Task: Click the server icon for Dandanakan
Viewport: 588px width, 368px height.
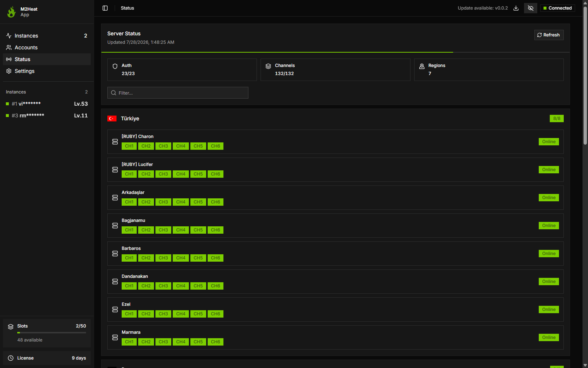Action: (x=115, y=282)
